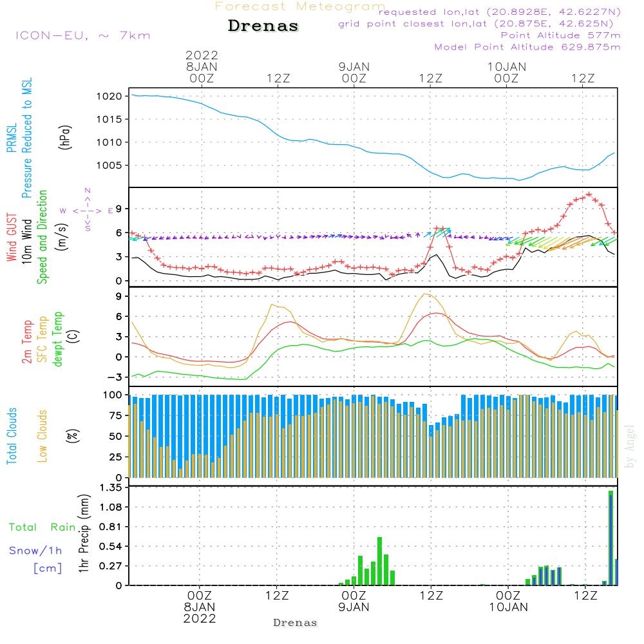
Task: Click the '10JAN 00Z' label above the pressure chart
Action: (506, 72)
